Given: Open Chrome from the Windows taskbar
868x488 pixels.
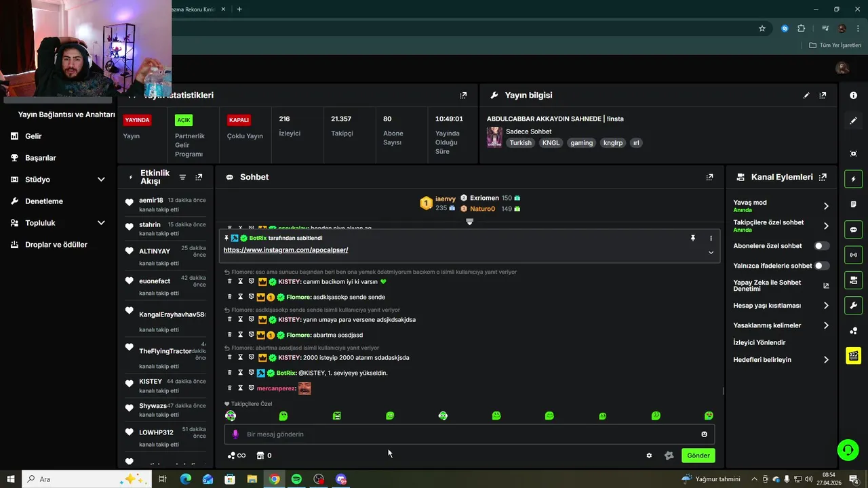Looking at the screenshot, I should tap(274, 479).
